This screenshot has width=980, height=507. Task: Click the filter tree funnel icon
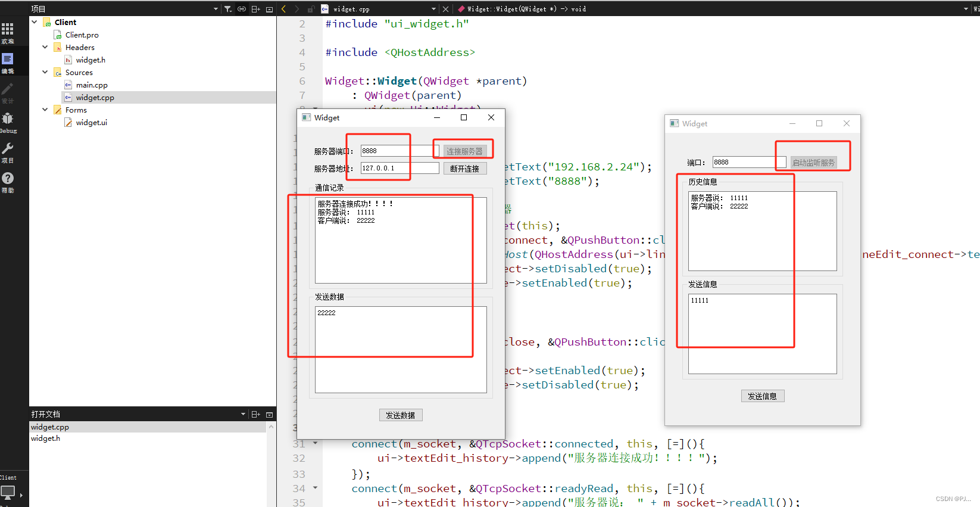pyautogui.click(x=227, y=9)
